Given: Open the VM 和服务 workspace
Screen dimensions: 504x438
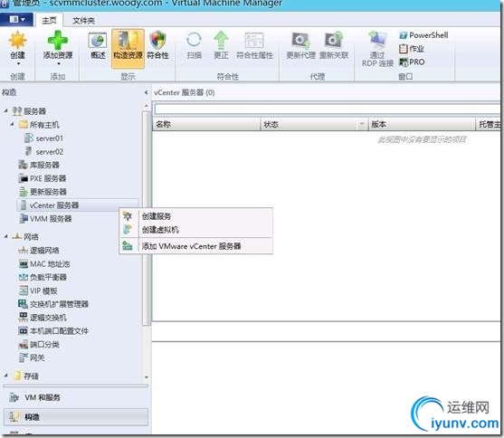Looking at the screenshot, I should tap(75, 397).
